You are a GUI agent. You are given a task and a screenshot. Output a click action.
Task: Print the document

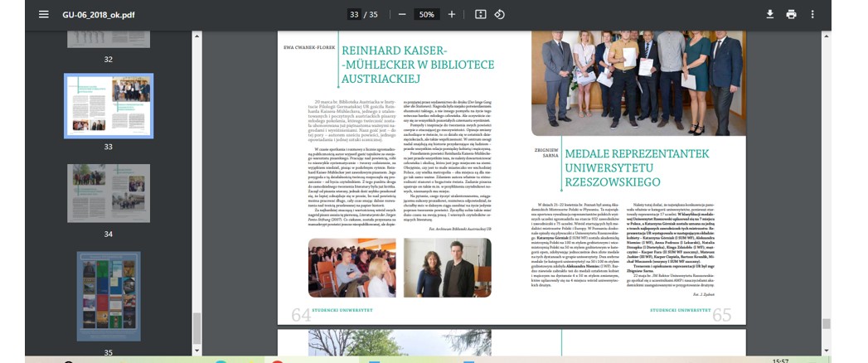[791, 15]
